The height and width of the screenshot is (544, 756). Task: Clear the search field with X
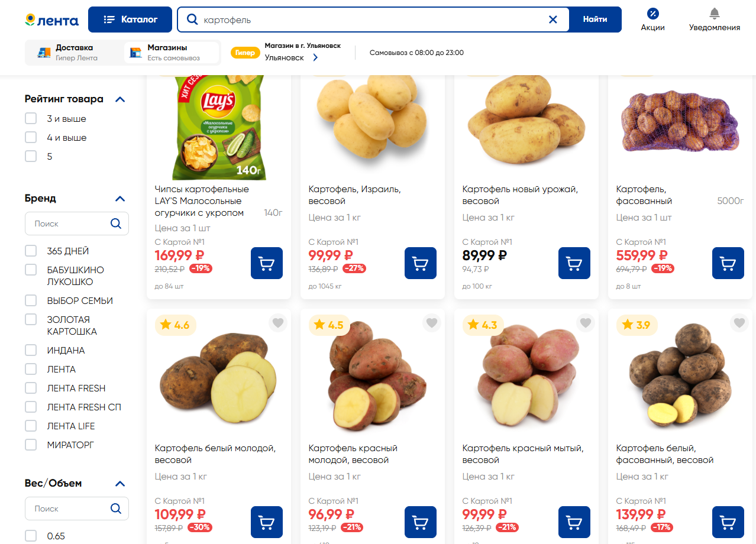(553, 20)
